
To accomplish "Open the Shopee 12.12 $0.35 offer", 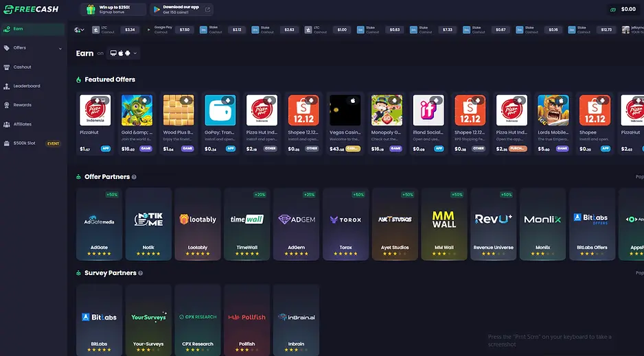I will click(x=303, y=124).
